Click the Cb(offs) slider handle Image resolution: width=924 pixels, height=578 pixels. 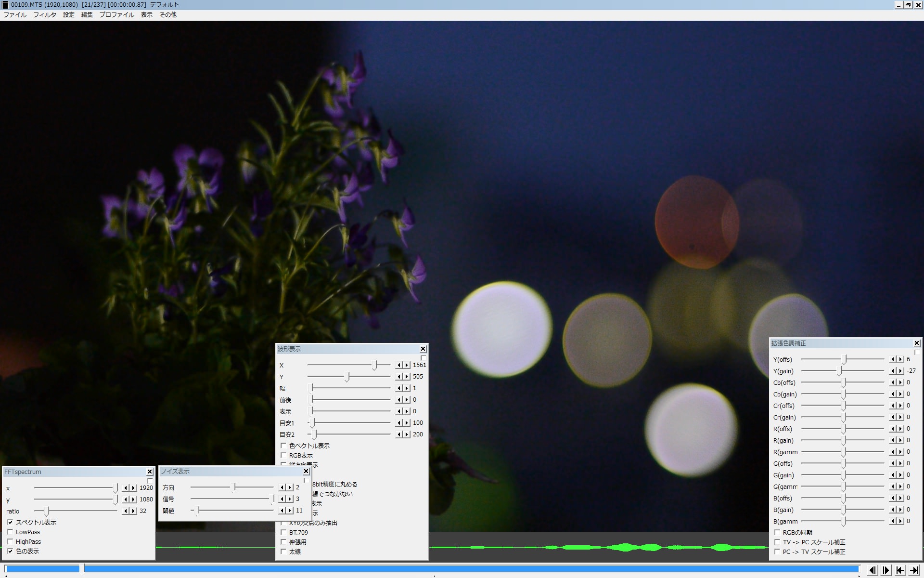click(844, 382)
